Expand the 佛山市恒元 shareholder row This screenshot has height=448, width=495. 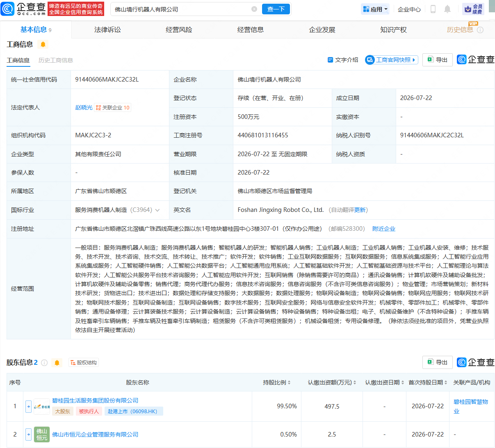28,434
